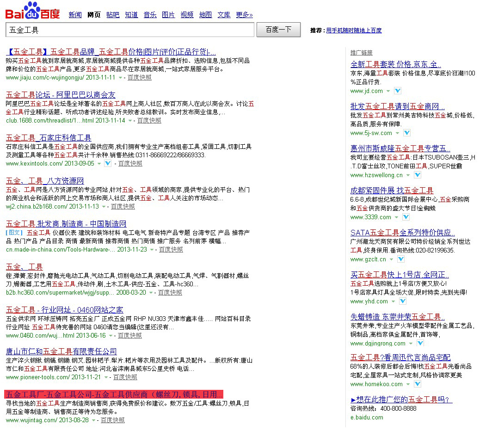This screenshot has width=504, height=437.
Task: Open the 五金工具论坛 - 阿里巴巴以商会友 result
Action: (61, 95)
